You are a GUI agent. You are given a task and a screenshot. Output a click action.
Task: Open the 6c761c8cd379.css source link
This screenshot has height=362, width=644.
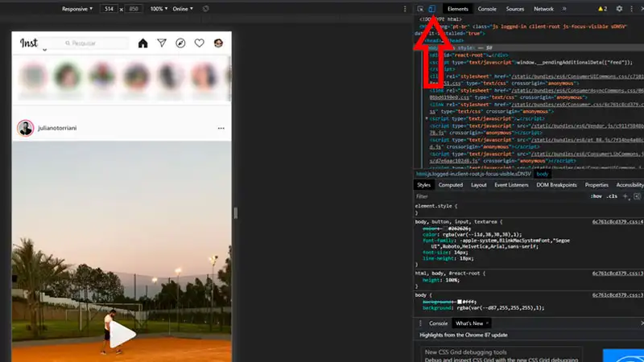point(616,221)
